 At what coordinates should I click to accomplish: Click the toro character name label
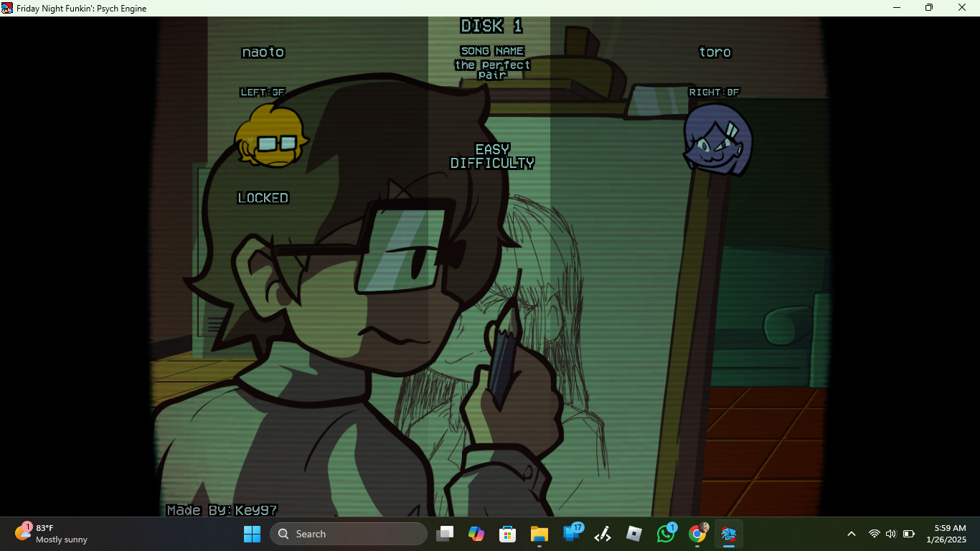[x=715, y=52]
